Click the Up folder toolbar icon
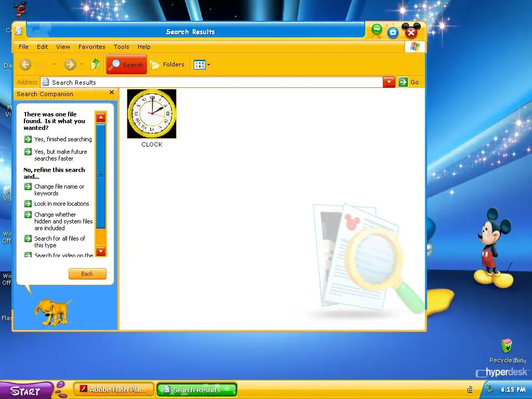 (96, 64)
